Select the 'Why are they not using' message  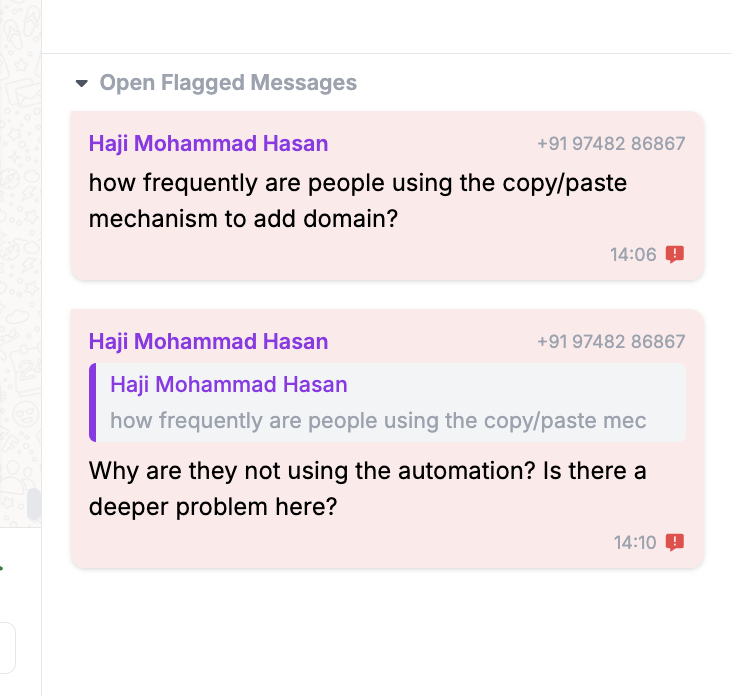pyautogui.click(x=367, y=488)
